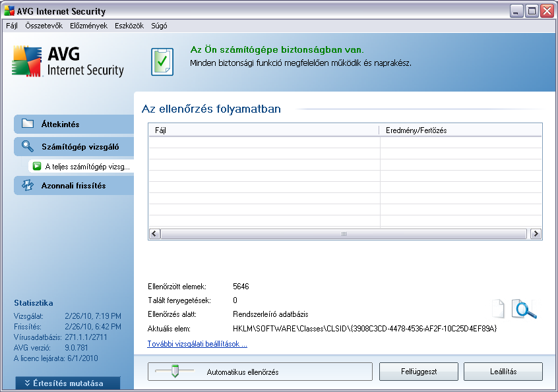Click the Vizsgálat date 2/26/10, 7:19 PM
The image size is (558, 392).
[x=93, y=316]
